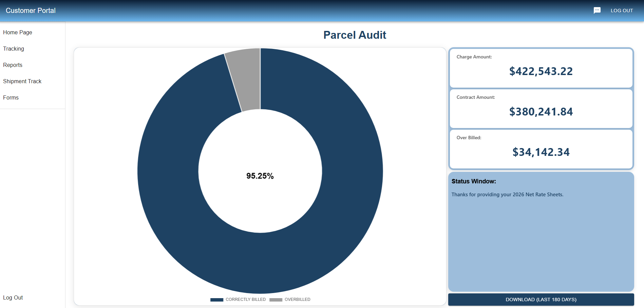Click LOG OUT in the top bar

pos(622,11)
